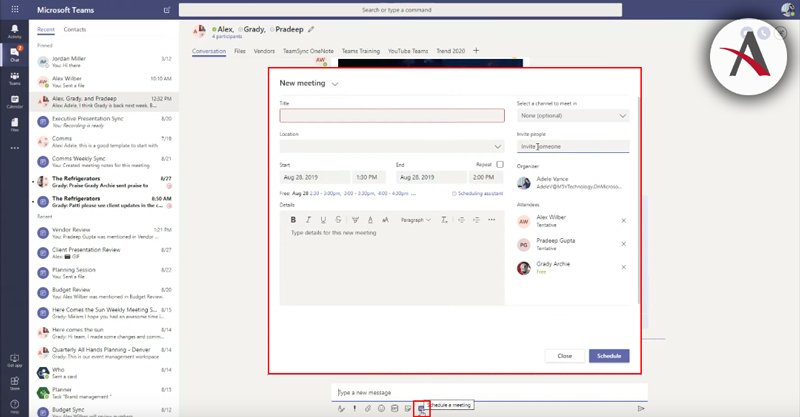Screen dimensions: 800x417
Task: Remove Alex Wilber from attendees
Action: coord(623,220)
